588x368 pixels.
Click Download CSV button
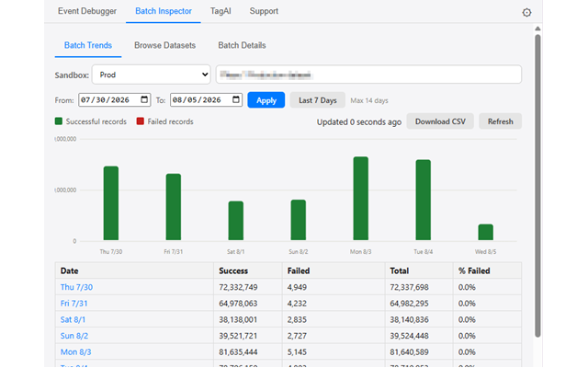pos(440,121)
